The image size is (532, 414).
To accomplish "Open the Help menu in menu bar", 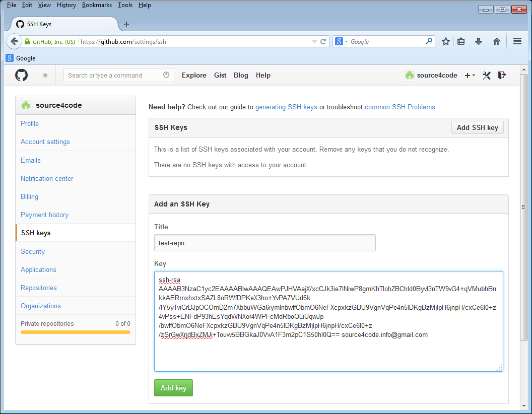I will coord(145,5).
